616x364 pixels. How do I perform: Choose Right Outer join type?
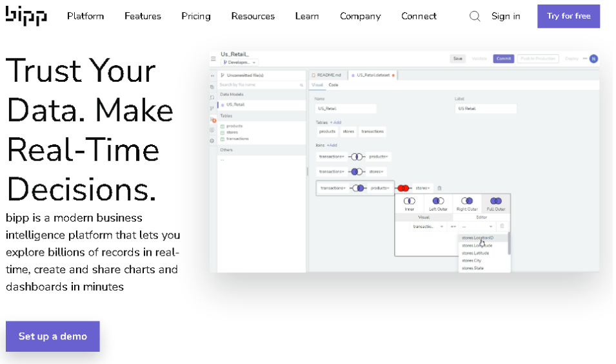click(467, 204)
